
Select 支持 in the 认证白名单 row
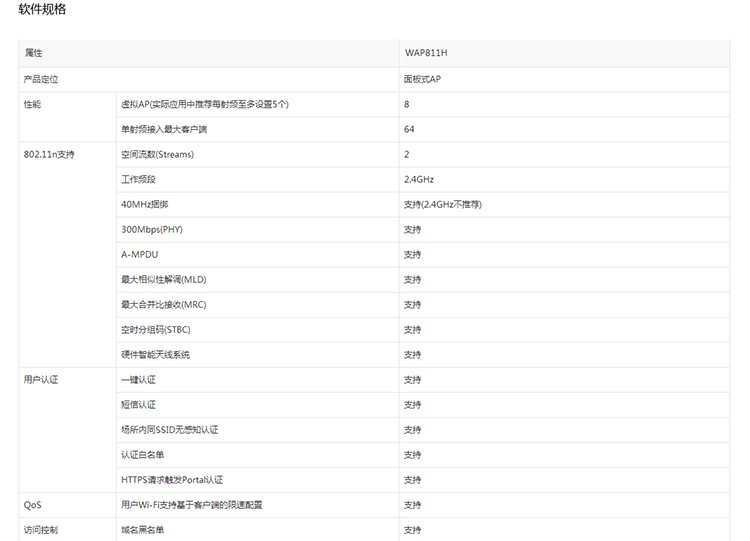[x=564, y=455]
